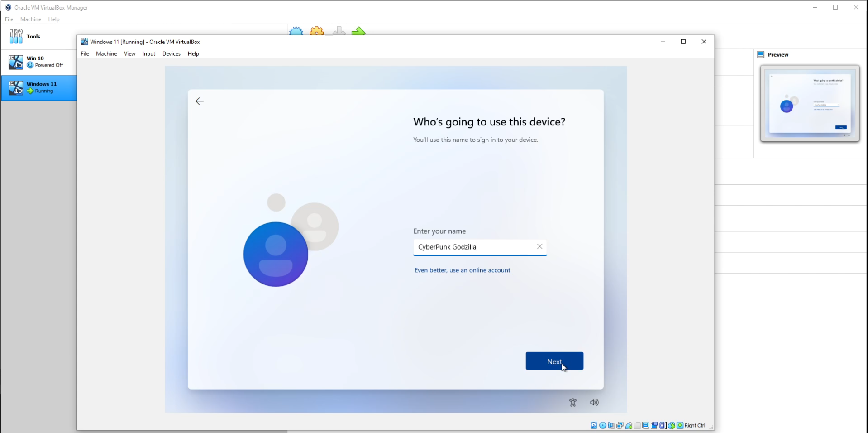Mute the VM audio via the speaker icon
This screenshot has height=433, width=868.
(x=594, y=402)
